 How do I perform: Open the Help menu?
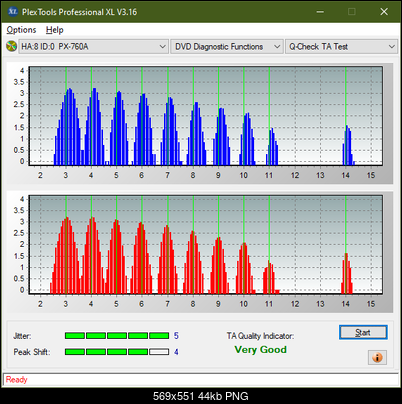point(55,30)
